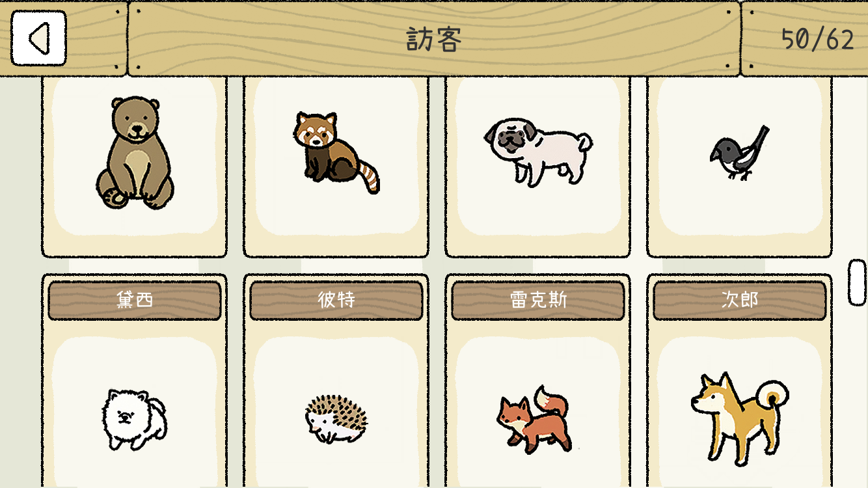Screen dimensions: 868x488
Task: Open the red panda visitor card
Action: click(x=336, y=153)
